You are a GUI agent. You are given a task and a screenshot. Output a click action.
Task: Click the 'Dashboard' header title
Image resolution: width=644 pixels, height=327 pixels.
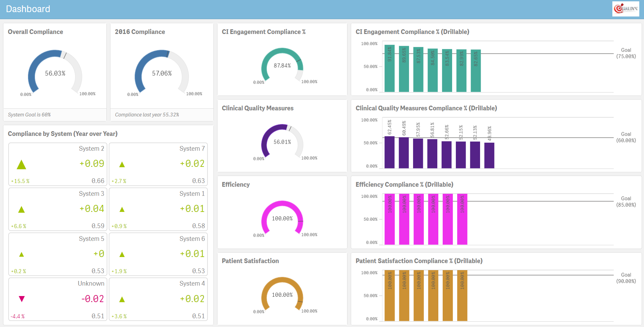pyautogui.click(x=28, y=9)
